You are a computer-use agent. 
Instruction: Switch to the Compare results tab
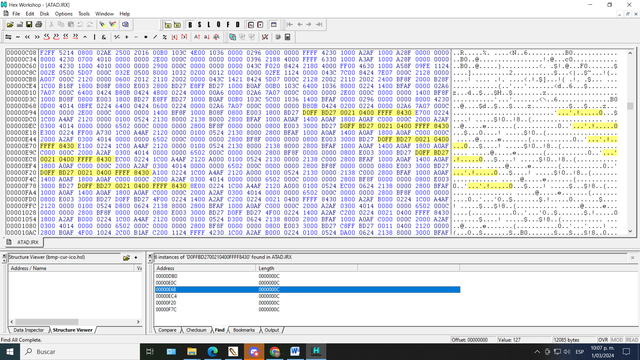167,330
